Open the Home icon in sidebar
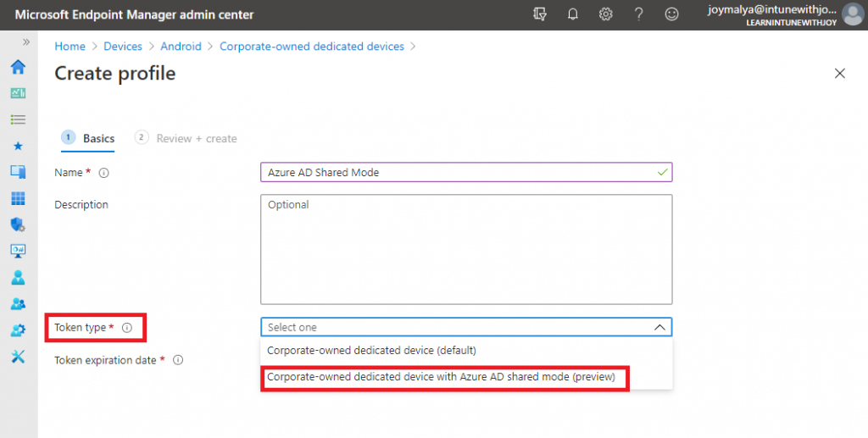Viewport: 868px width, 438px height. click(x=19, y=67)
